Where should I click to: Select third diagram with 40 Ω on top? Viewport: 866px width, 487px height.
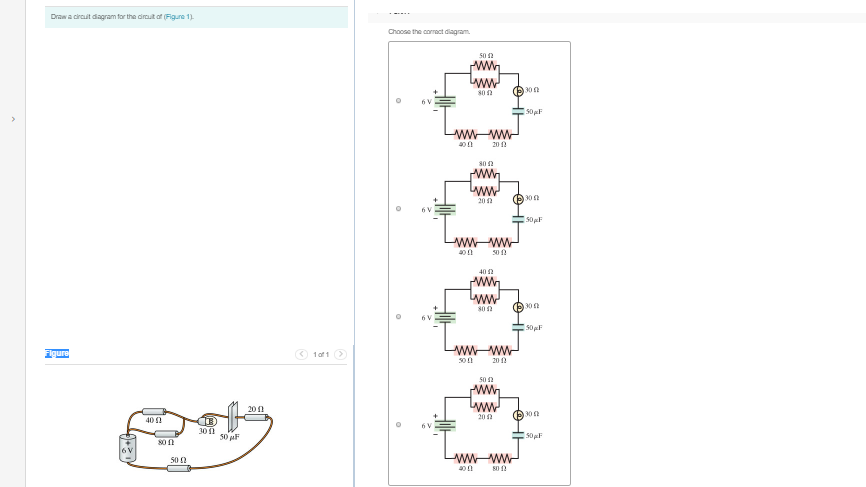point(398,317)
